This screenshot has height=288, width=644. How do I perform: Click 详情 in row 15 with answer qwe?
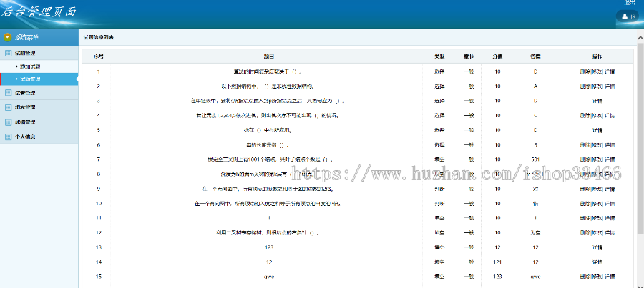[610, 277]
